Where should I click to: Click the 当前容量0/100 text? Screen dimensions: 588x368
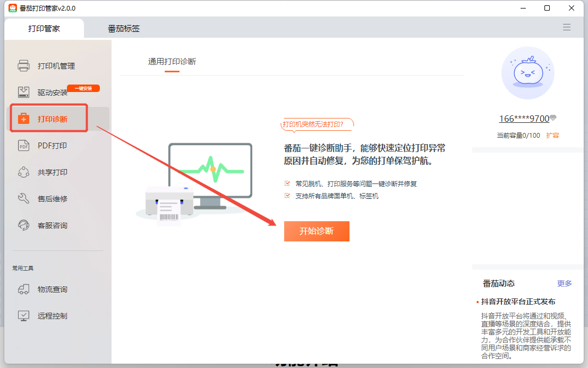518,136
